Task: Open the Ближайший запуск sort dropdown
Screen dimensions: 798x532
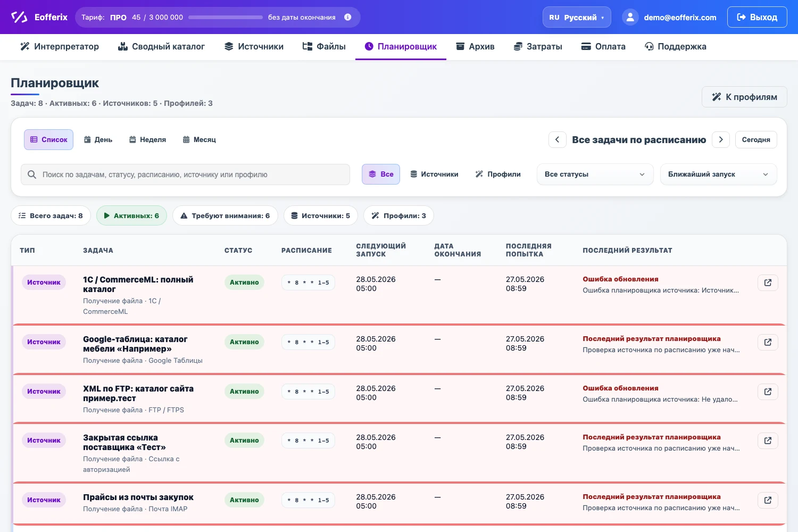Action: (x=718, y=174)
